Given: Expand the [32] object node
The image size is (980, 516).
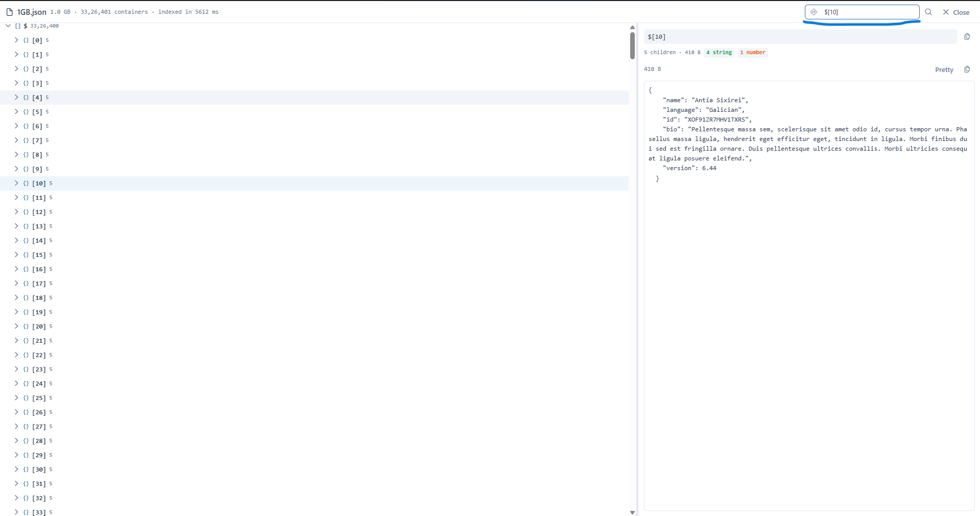Looking at the screenshot, I should (16, 498).
